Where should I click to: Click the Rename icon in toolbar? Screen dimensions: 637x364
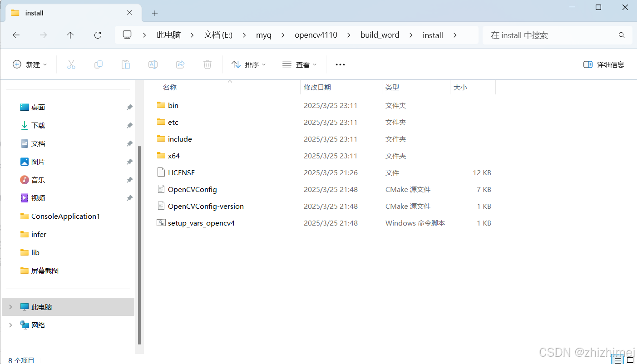(153, 64)
